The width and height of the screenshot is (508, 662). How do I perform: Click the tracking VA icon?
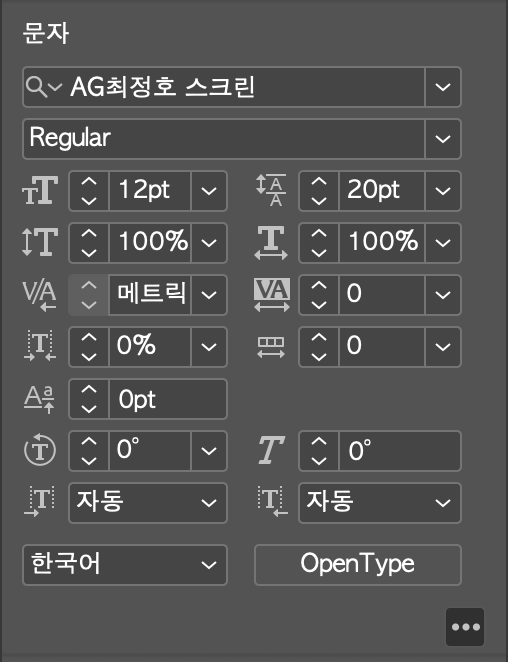click(272, 295)
